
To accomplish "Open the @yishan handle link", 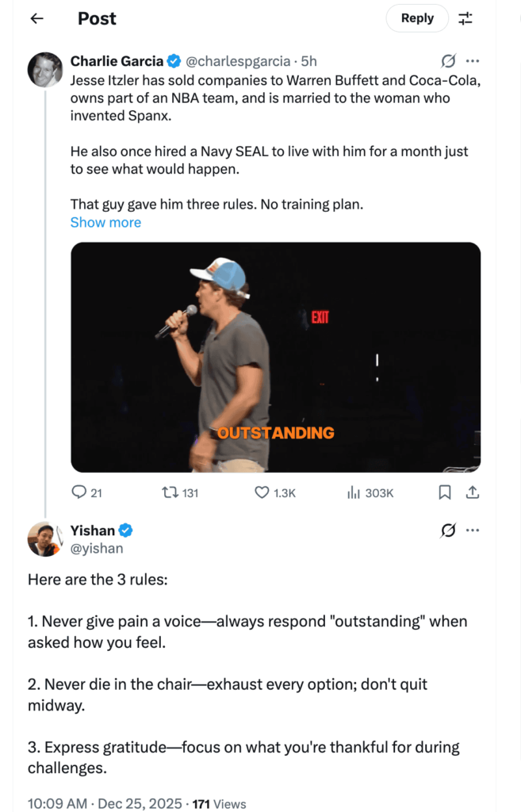I will pyautogui.click(x=97, y=548).
